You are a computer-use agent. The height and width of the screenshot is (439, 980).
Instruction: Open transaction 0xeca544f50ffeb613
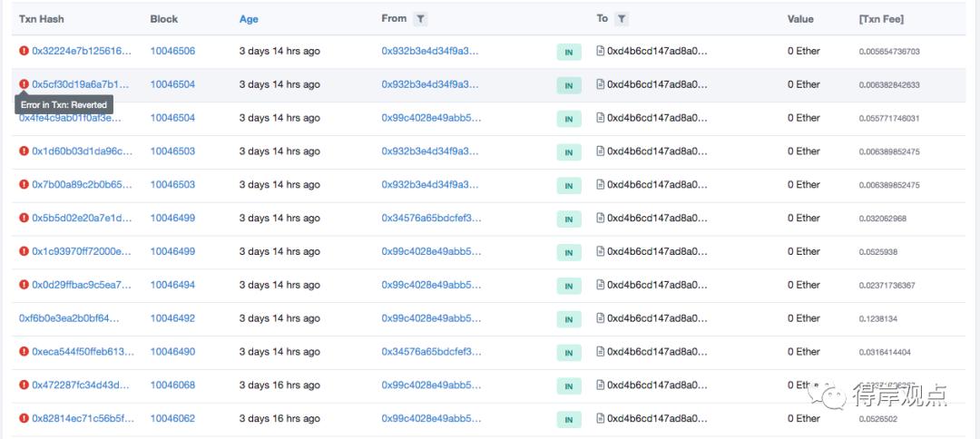pos(83,352)
